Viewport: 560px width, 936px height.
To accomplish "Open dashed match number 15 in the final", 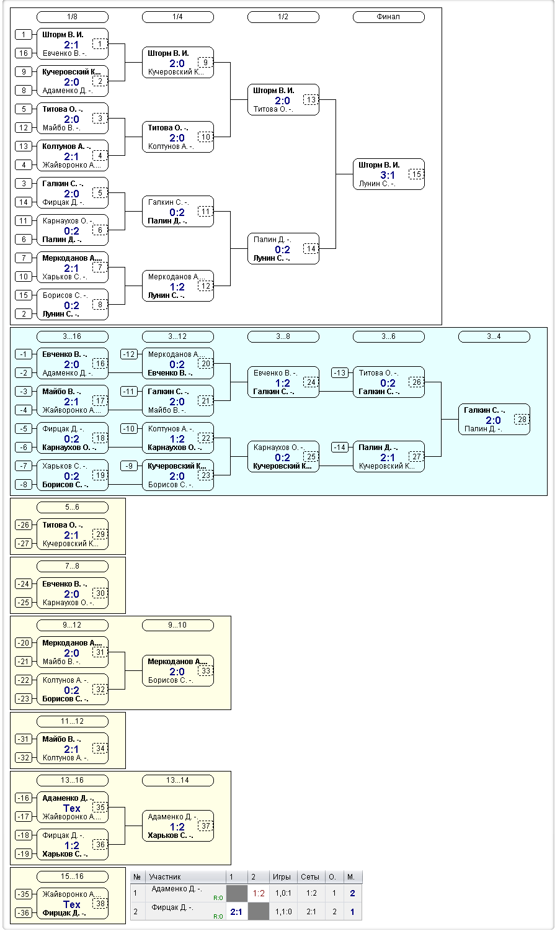I will [x=416, y=174].
